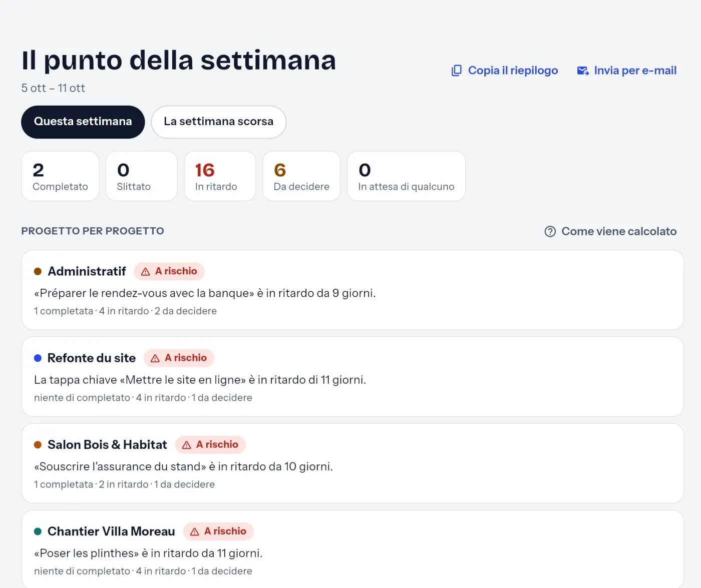Viewport: 701px width, 588px height.
Task: Open Come viene calcolato explanation
Action: [x=611, y=231]
